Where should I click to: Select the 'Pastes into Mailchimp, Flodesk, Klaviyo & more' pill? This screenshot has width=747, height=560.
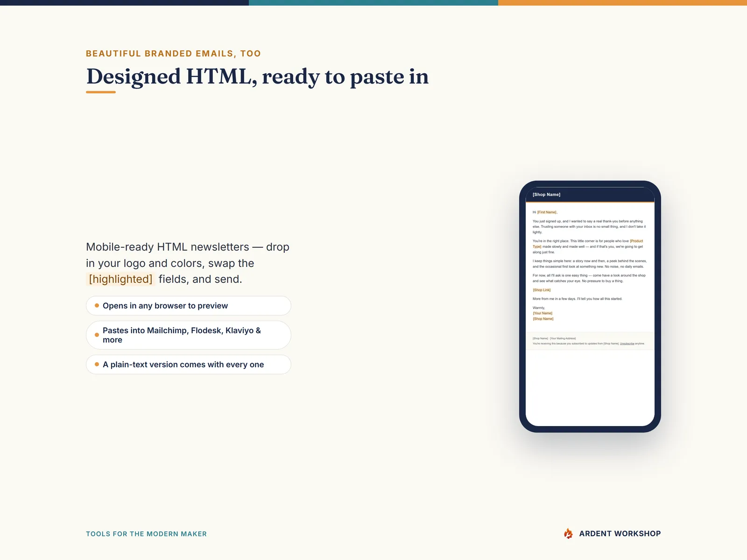click(x=189, y=335)
